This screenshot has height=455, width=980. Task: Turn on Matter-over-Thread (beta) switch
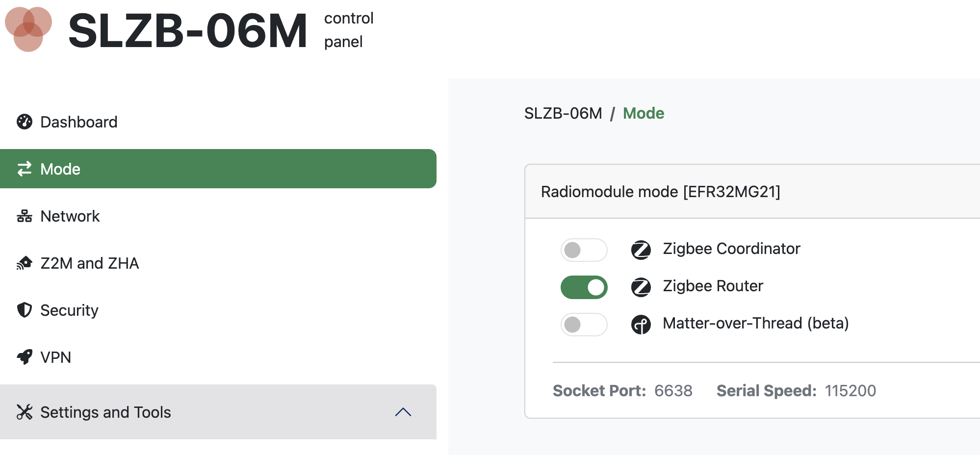[x=584, y=325]
